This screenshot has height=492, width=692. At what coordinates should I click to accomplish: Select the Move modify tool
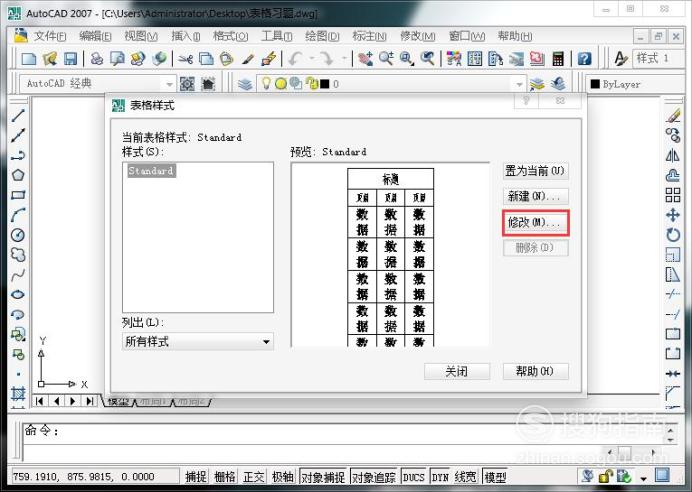pos(673,215)
